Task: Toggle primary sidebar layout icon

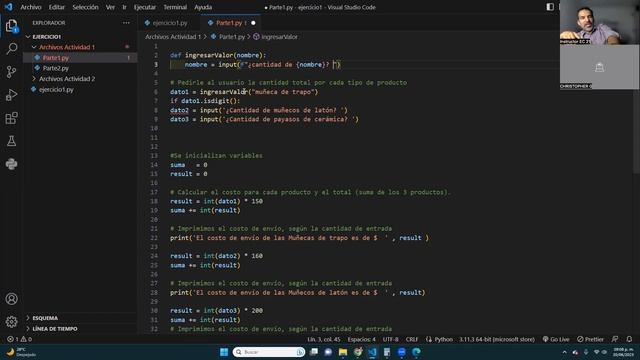Action: [x=550, y=7]
